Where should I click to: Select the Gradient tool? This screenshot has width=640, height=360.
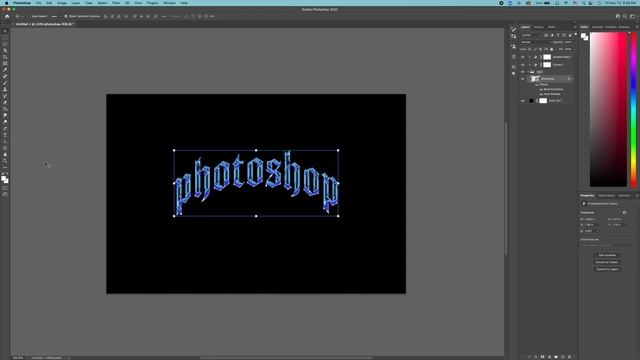pos(5,109)
